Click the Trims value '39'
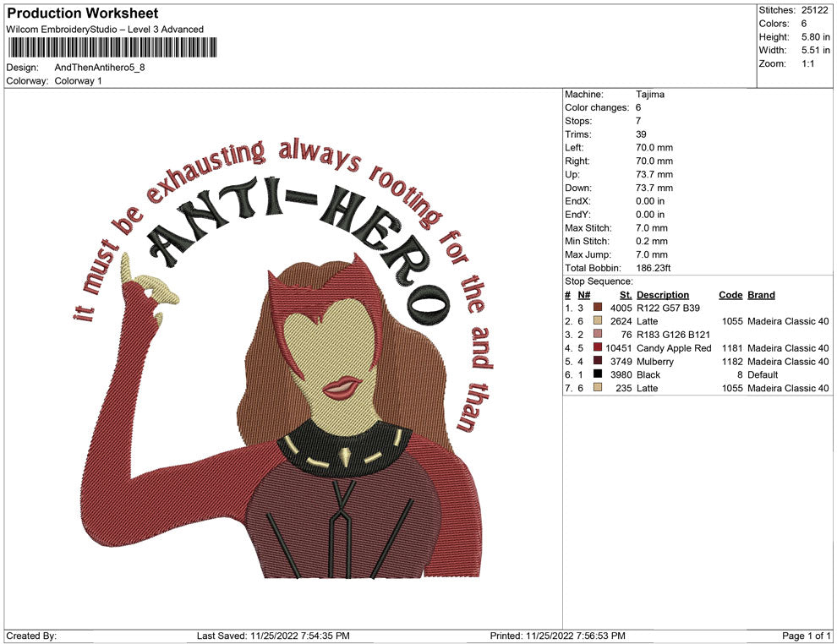Viewport: 837px width, 644px height. [641, 134]
